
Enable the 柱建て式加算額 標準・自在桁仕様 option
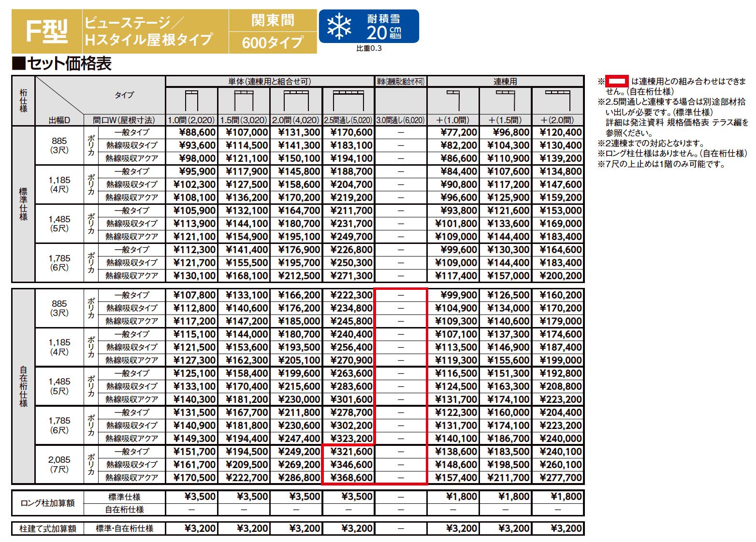[x=125, y=528]
